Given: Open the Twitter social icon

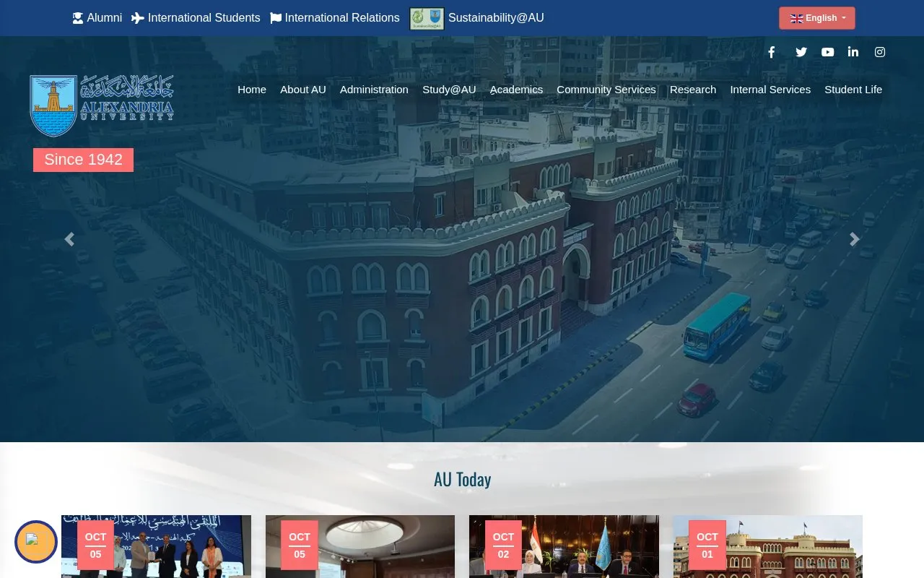Looking at the screenshot, I should point(801,52).
